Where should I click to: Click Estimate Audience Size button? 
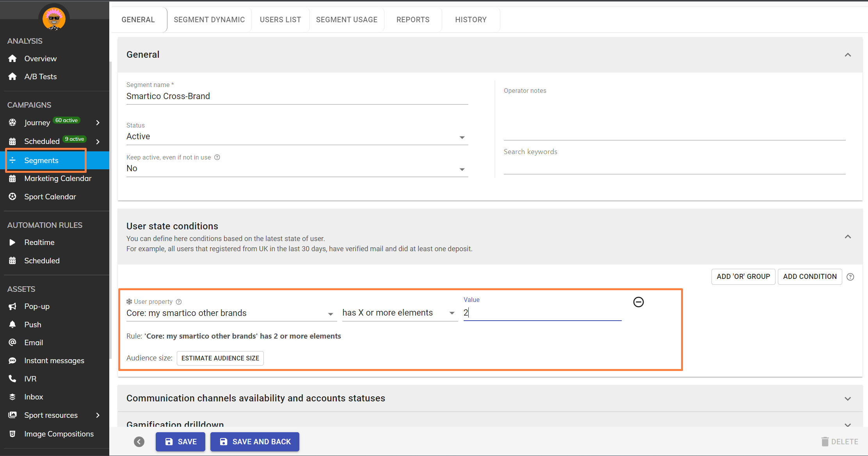[220, 358]
